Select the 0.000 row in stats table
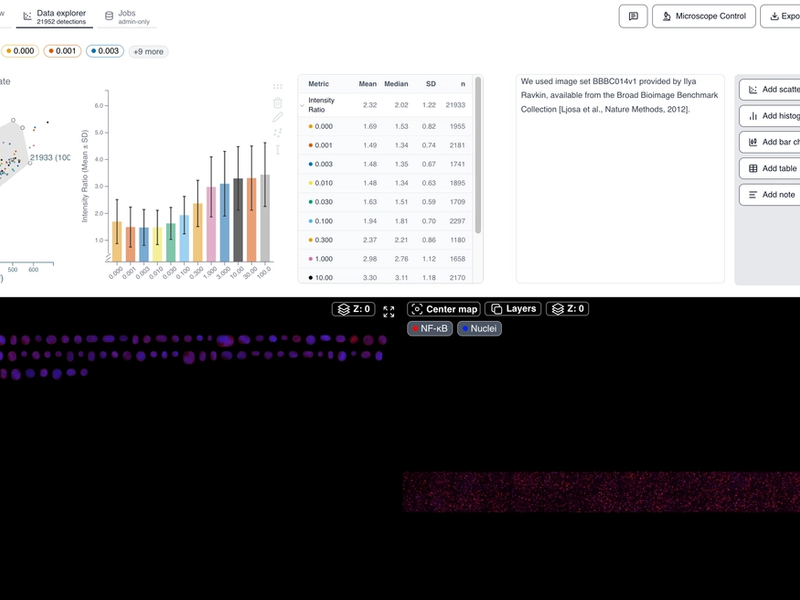The height and width of the screenshot is (600, 800). (386, 127)
